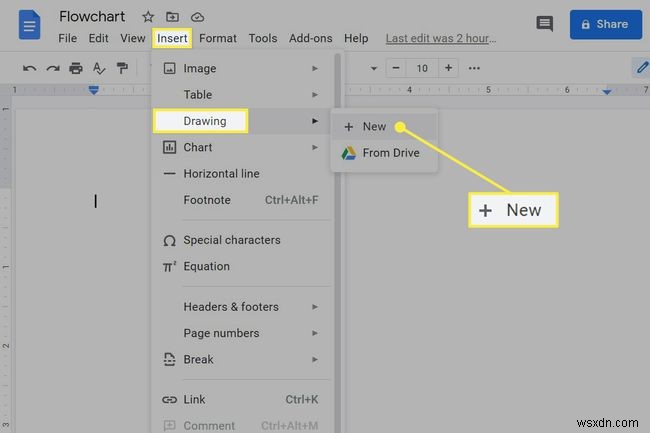650x433 pixels.
Task: Select the paint format roller icon
Action: coord(122,68)
